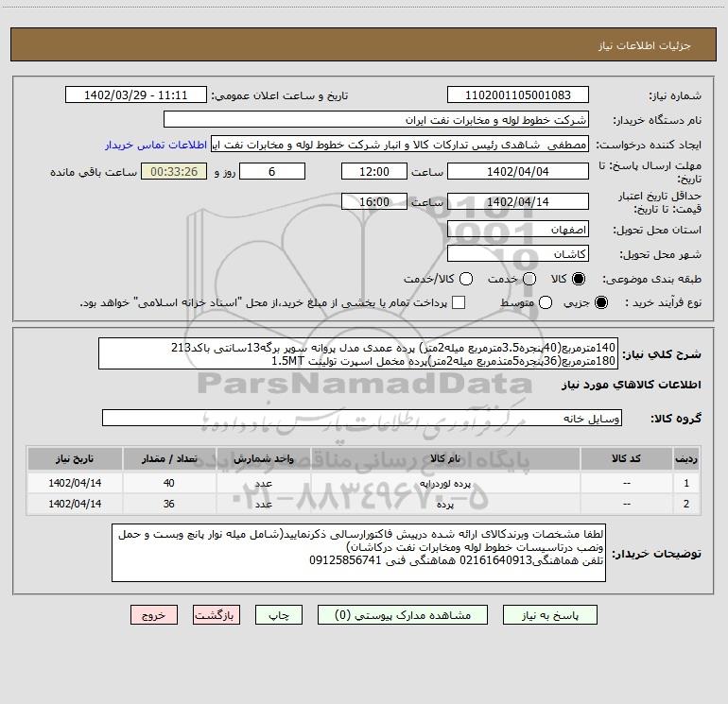Click the گروه کالا field وسایل خانه

(362, 418)
